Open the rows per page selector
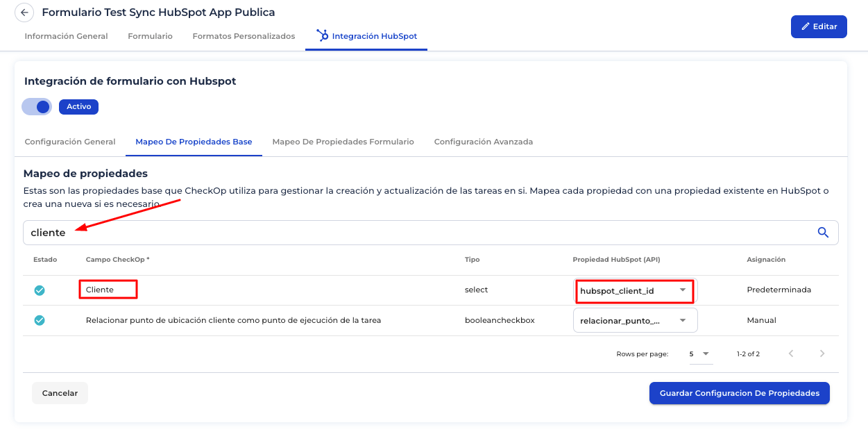Image resolution: width=868 pixels, height=441 pixels. pyautogui.click(x=699, y=353)
